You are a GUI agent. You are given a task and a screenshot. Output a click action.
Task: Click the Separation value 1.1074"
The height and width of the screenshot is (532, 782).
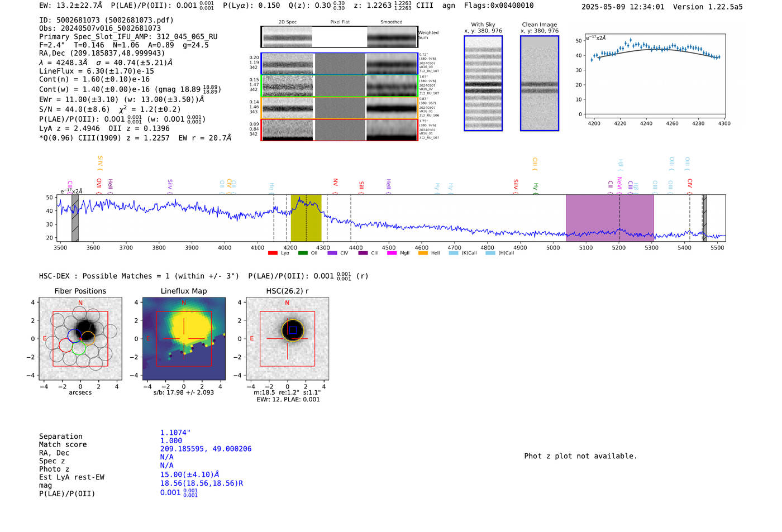tap(175, 433)
